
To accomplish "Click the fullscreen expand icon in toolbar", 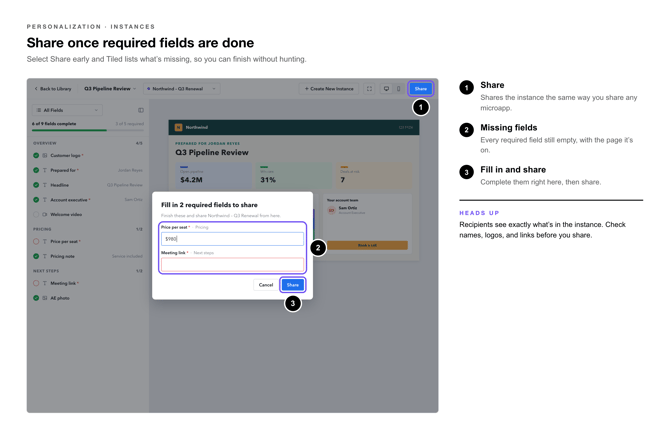I will 369,89.
